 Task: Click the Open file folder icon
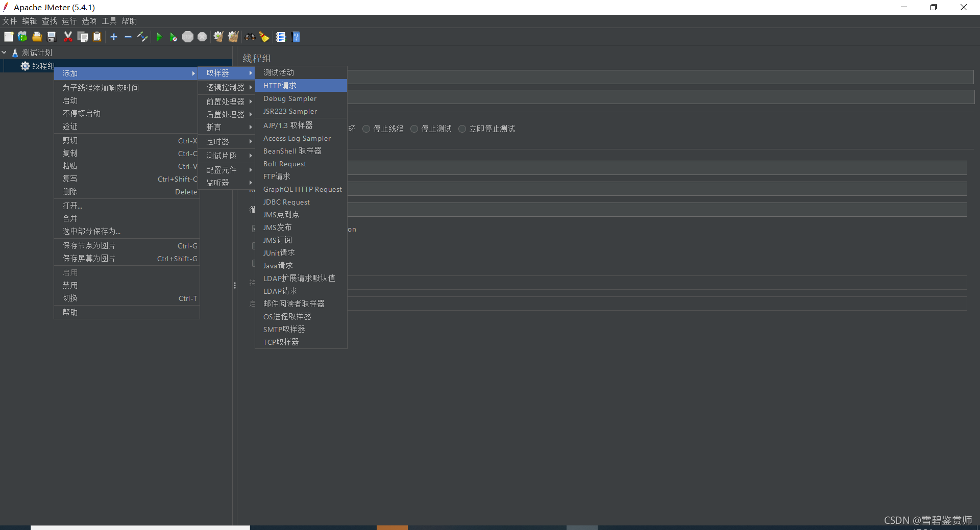(x=37, y=37)
